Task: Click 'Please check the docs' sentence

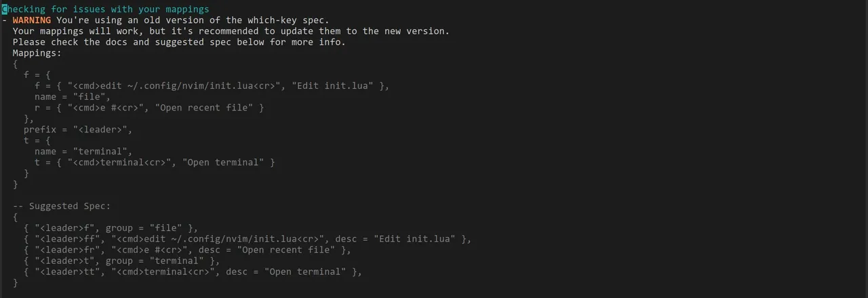Action: coord(179,42)
